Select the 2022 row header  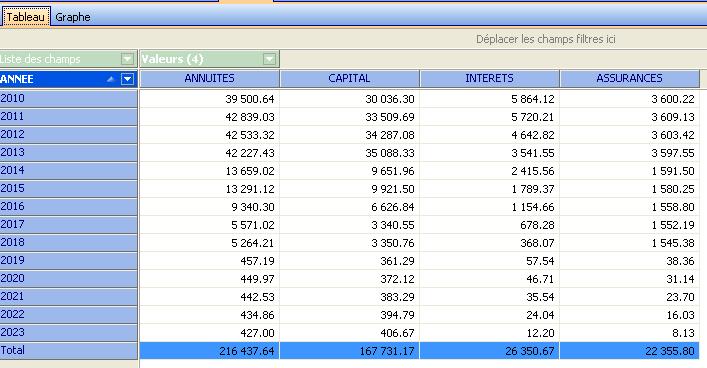[x=69, y=315]
